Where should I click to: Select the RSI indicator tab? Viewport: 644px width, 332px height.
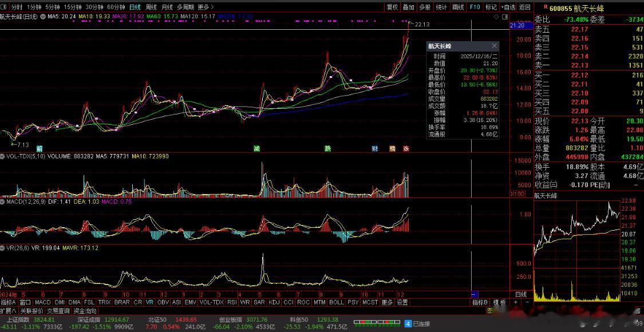tap(232, 302)
